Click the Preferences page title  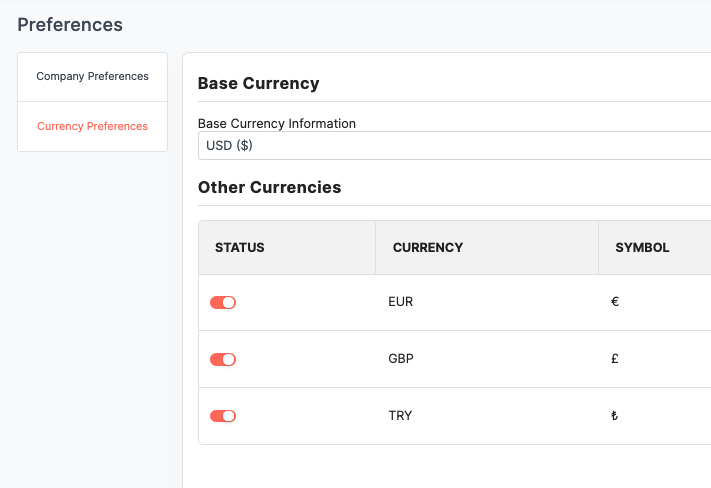coord(70,25)
